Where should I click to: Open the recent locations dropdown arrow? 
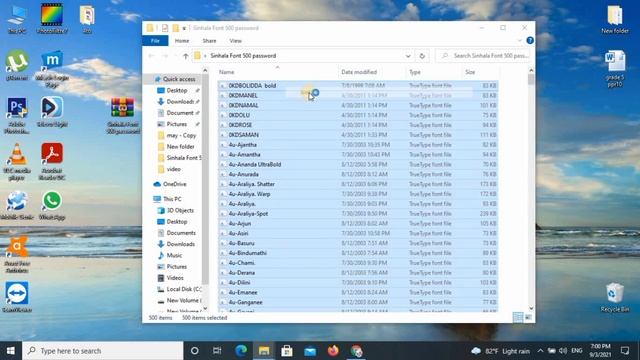point(176,56)
